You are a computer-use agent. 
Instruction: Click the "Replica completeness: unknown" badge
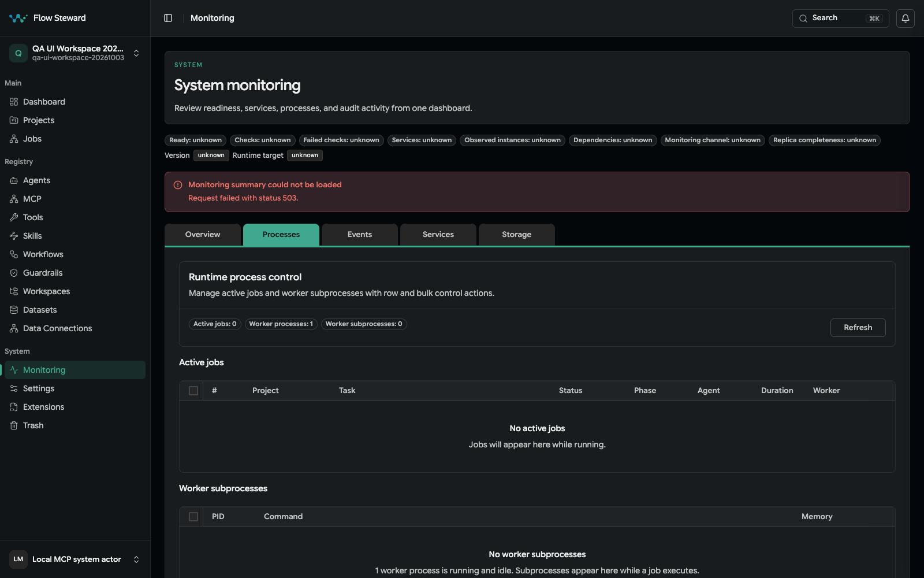pyautogui.click(x=825, y=140)
